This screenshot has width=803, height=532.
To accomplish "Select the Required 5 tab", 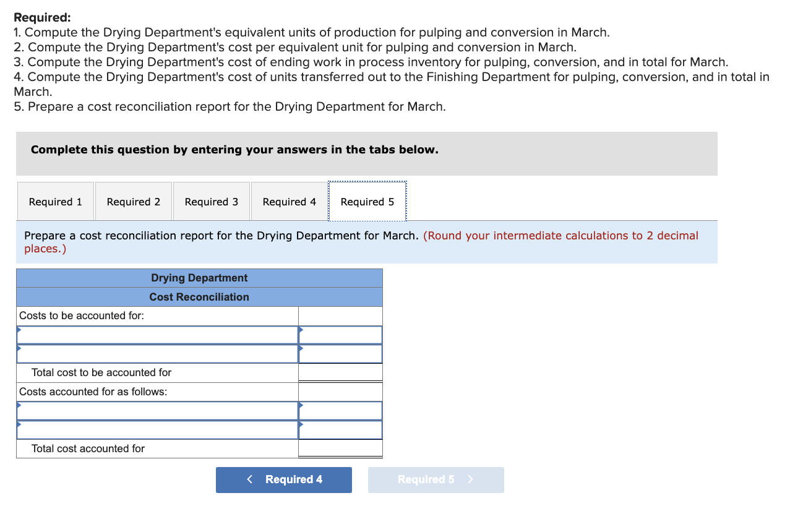I will tap(367, 202).
